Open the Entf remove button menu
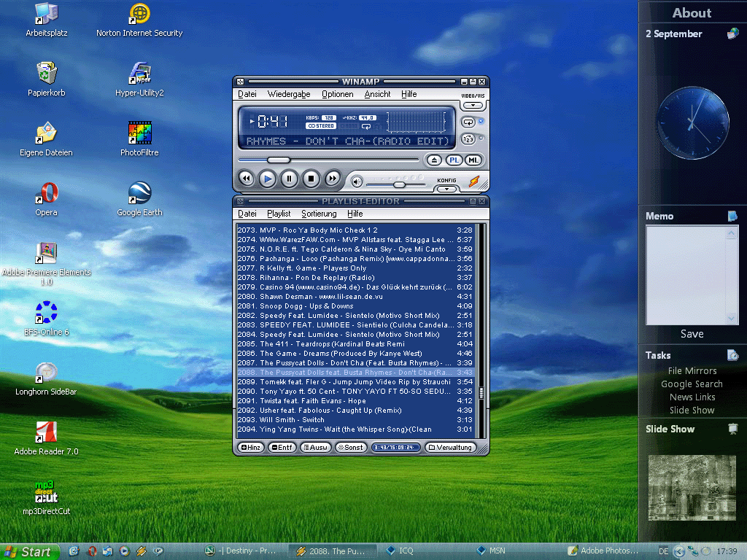The width and height of the screenshot is (747, 560). tap(282, 447)
